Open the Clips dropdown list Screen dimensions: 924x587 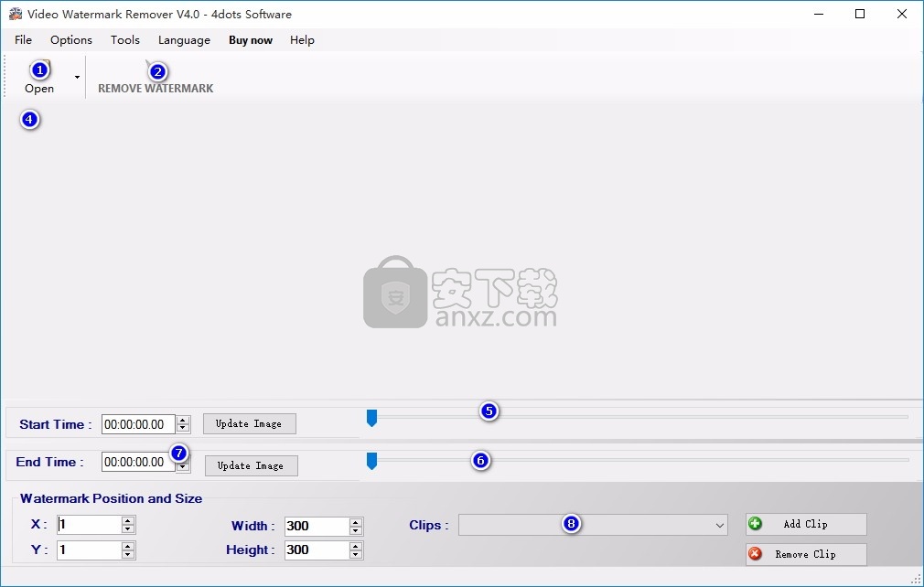(593, 525)
